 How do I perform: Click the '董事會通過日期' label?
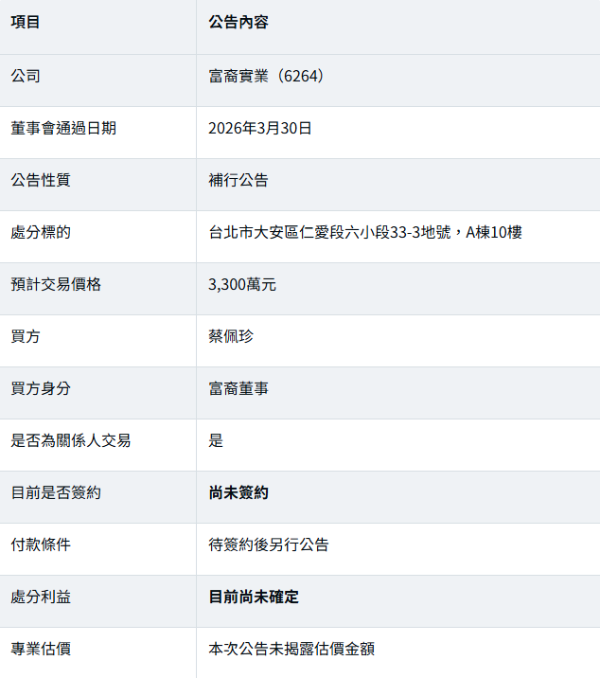pyautogui.click(x=64, y=128)
